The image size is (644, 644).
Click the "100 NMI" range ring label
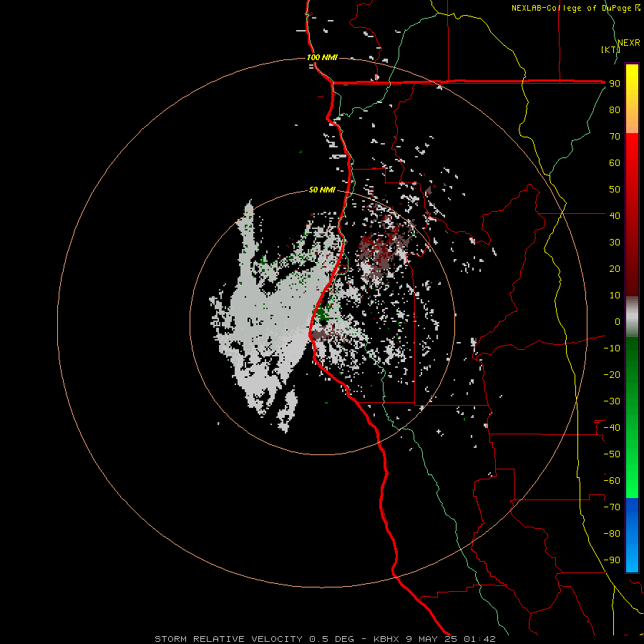323,57
